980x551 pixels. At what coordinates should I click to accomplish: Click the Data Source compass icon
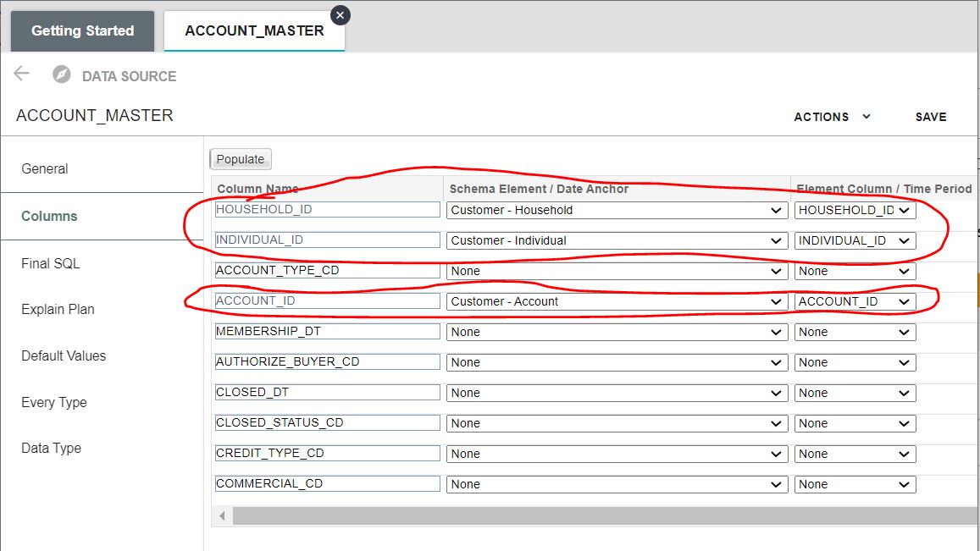61,75
